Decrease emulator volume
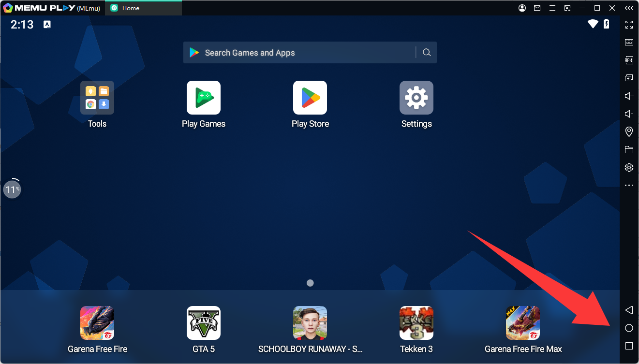 click(629, 114)
